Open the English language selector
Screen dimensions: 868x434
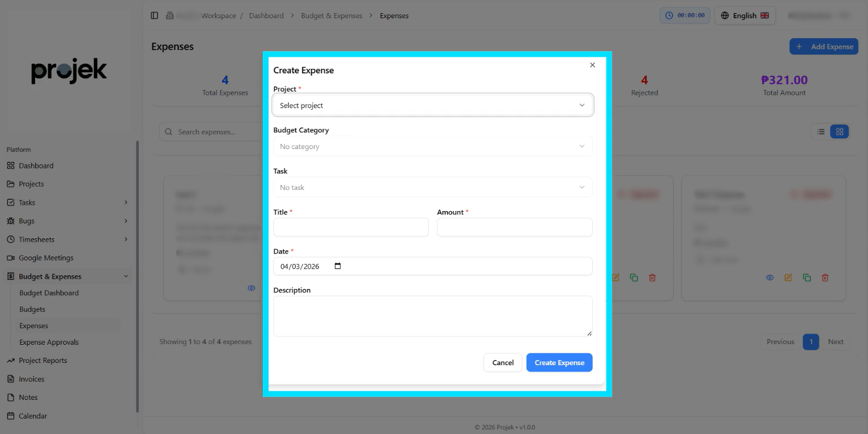[744, 16]
